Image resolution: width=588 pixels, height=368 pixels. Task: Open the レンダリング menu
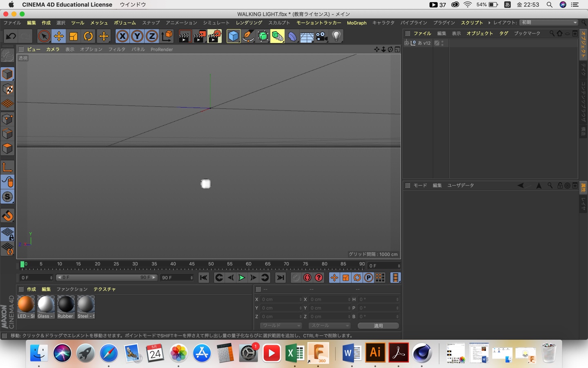pyautogui.click(x=249, y=23)
